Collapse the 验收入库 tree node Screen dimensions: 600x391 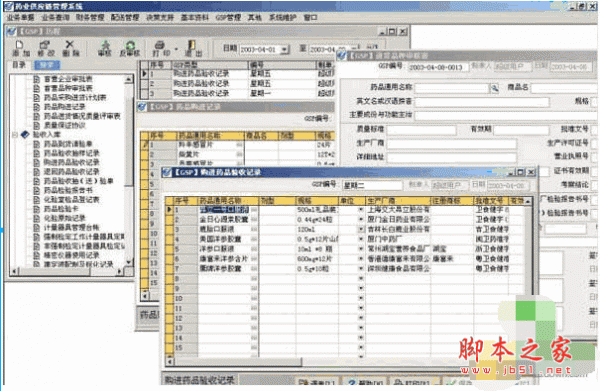click(x=15, y=135)
